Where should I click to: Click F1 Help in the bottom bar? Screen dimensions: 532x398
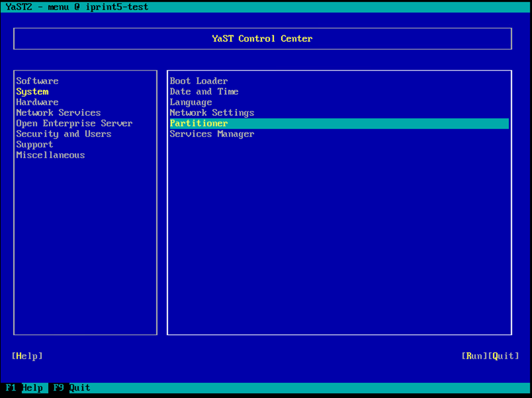pyautogui.click(x=24, y=388)
